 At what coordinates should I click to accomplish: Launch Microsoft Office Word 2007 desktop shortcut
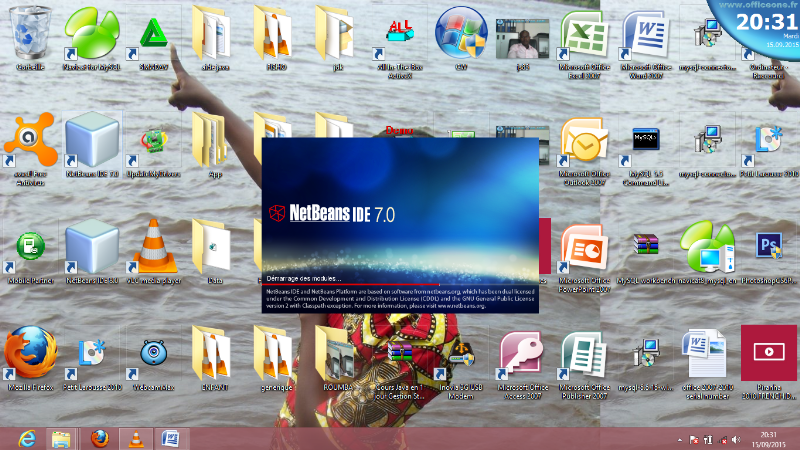(645, 42)
